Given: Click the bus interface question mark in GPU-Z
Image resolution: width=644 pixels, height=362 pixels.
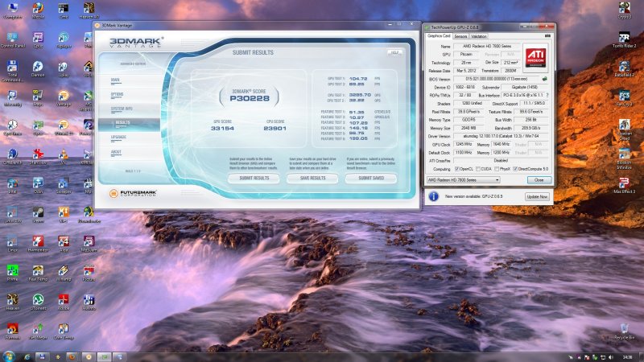Looking at the screenshot, I should (547, 95).
